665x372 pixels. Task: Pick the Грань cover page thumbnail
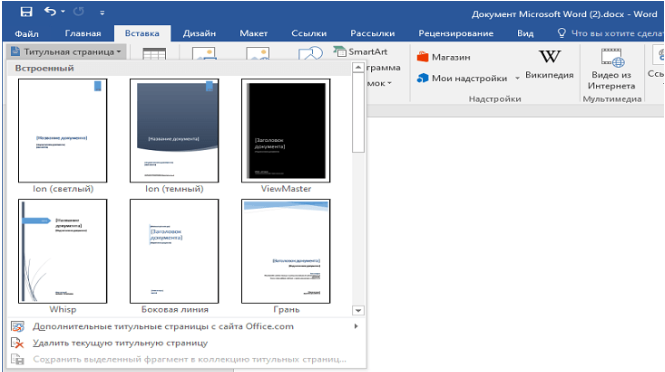click(286, 251)
